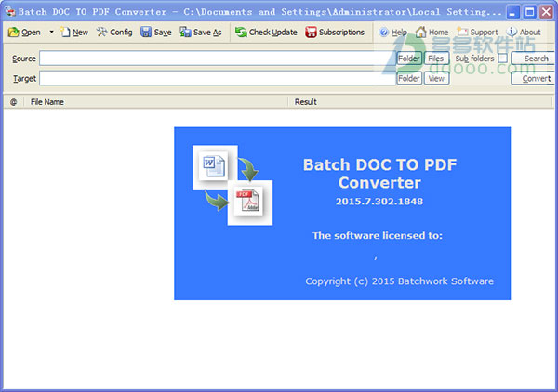Click inside the Target path field
The height and width of the screenshot is (392, 558).
[218, 78]
